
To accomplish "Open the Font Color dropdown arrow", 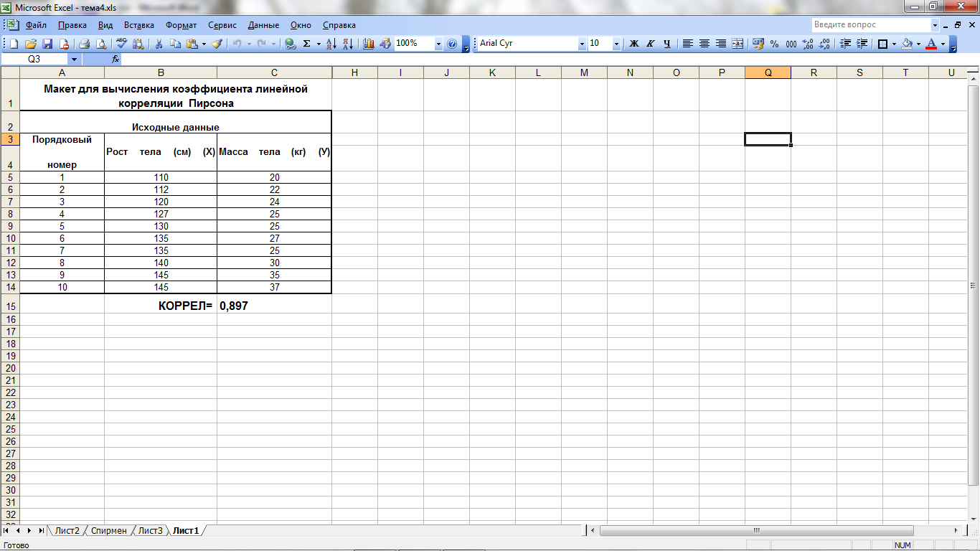I will (943, 44).
